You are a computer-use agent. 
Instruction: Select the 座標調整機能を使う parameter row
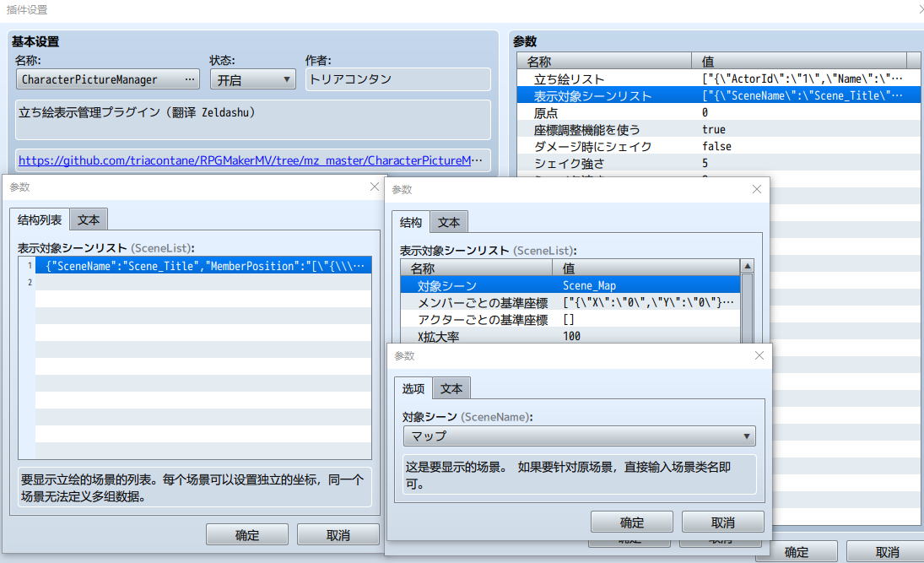[718, 130]
